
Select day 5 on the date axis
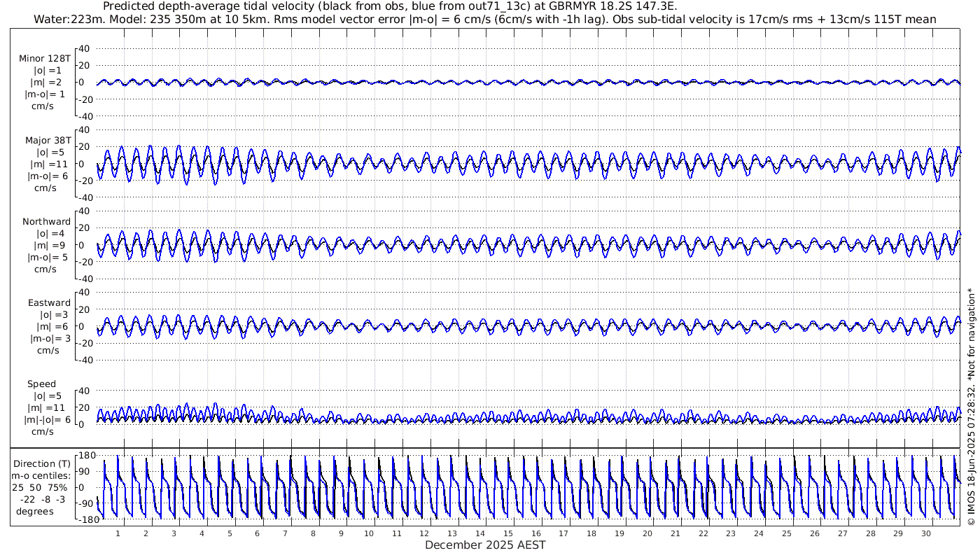tap(229, 533)
